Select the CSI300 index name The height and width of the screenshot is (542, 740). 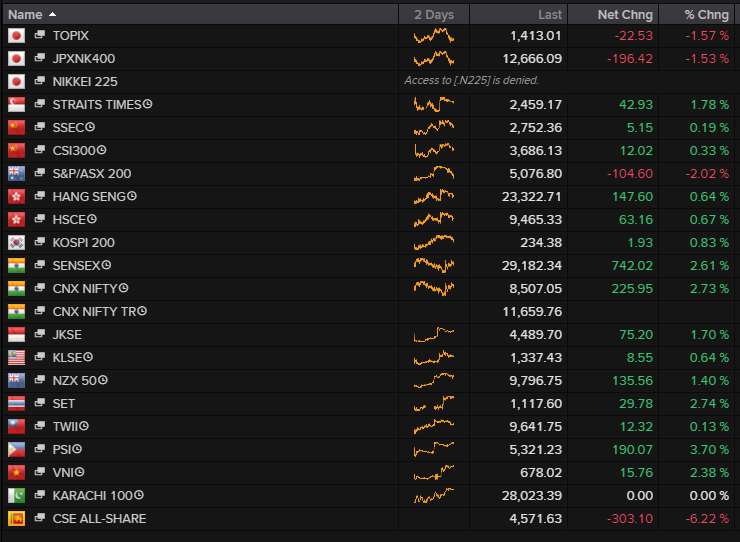(x=74, y=151)
